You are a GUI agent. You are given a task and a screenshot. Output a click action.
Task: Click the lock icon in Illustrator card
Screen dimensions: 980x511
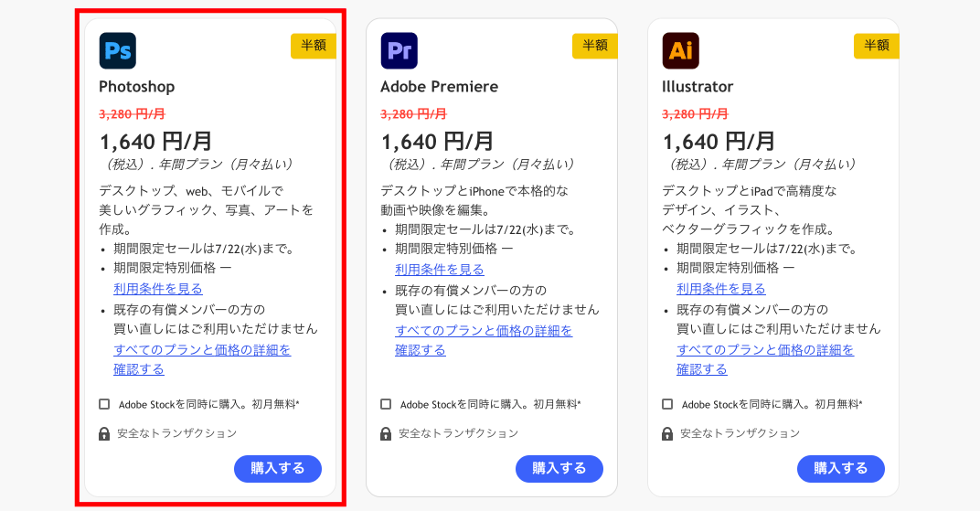click(667, 433)
